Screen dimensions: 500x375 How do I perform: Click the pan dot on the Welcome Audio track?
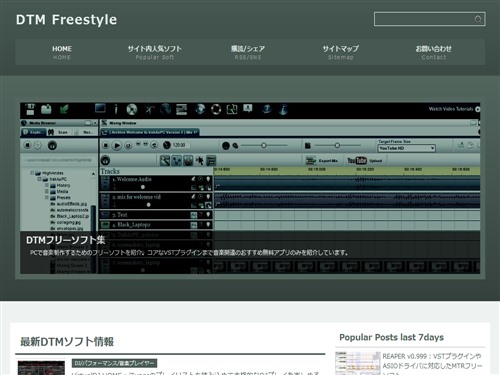click(x=143, y=187)
